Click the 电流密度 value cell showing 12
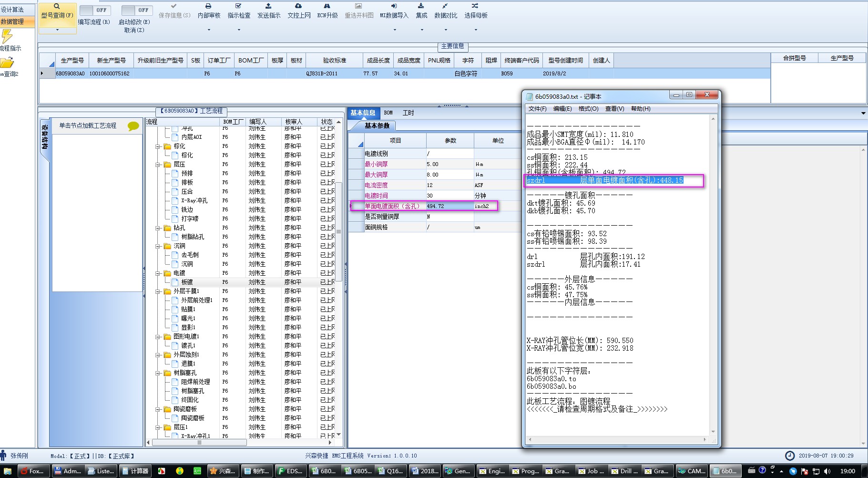Image resolution: width=868 pixels, height=478 pixels. [449, 185]
